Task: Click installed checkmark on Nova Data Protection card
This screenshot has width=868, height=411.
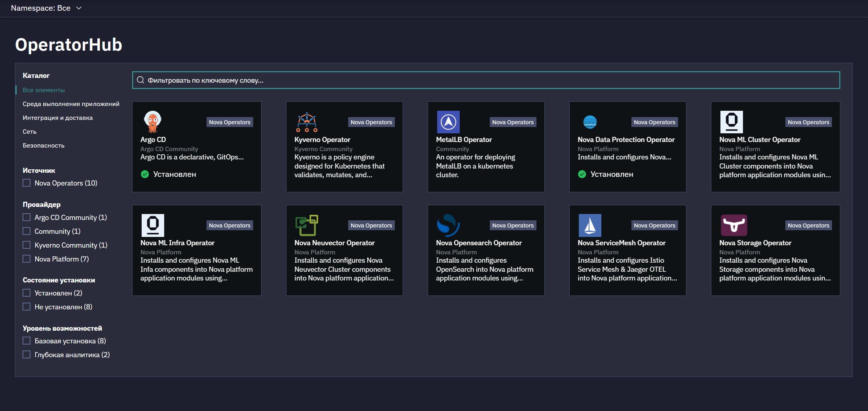Action: pos(582,174)
